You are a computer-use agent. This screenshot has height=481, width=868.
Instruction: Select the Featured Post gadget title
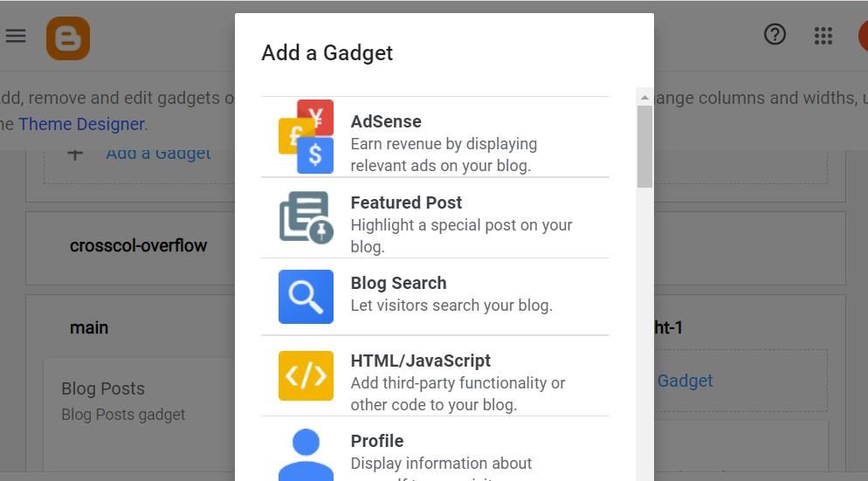(x=406, y=203)
